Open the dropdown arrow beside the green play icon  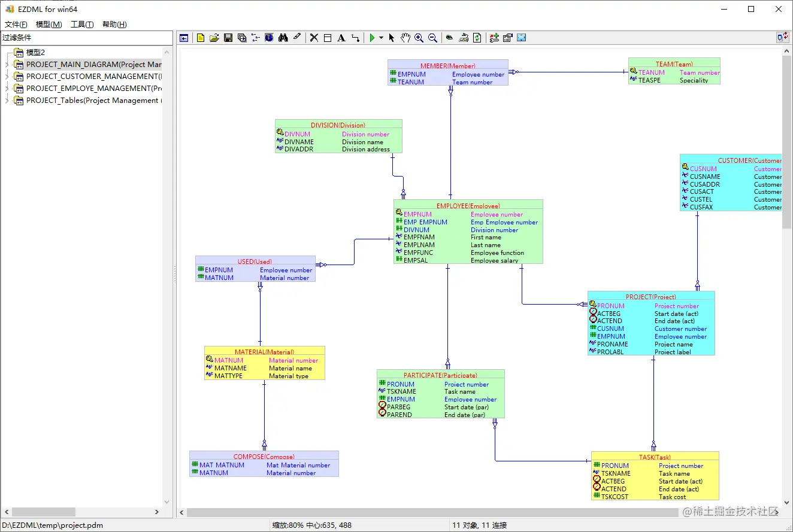[381, 38]
